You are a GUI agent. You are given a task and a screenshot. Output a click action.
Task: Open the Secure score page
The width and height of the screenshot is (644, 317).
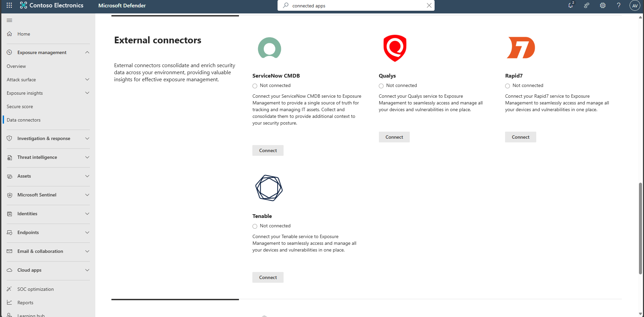tap(20, 106)
